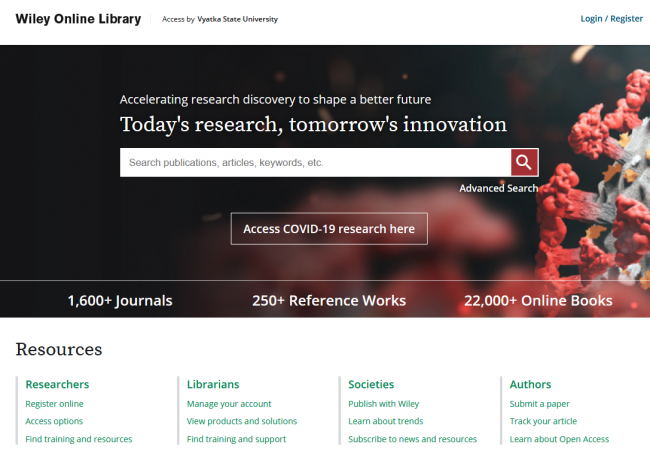Viewport: 650px width, 450px height.
Task: Click Vyatka State University access text
Action: [238, 19]
